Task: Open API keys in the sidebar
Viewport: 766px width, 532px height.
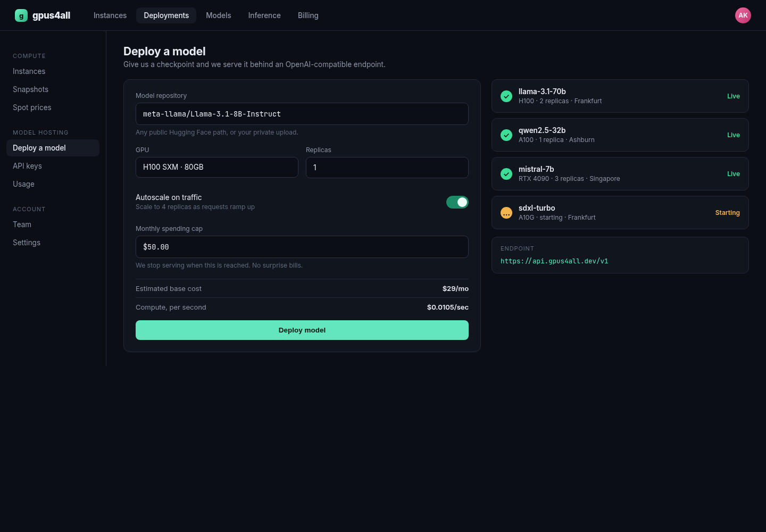Action: 53,166
